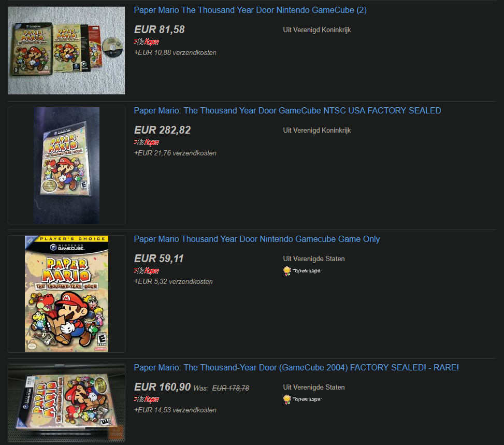Open the EUR 81,58 Paper Mario listing title
Viewport: 504px width, 445px height.
(250, 10)
